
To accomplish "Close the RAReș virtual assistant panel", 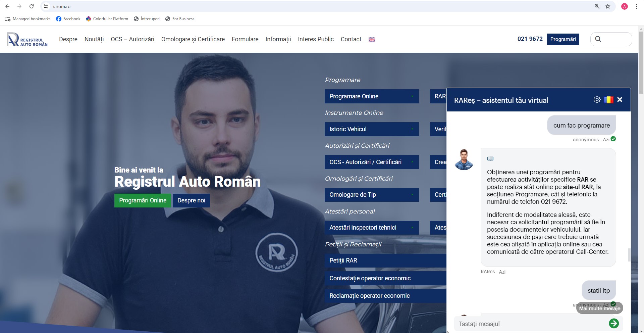I will (x=620, y=100).
